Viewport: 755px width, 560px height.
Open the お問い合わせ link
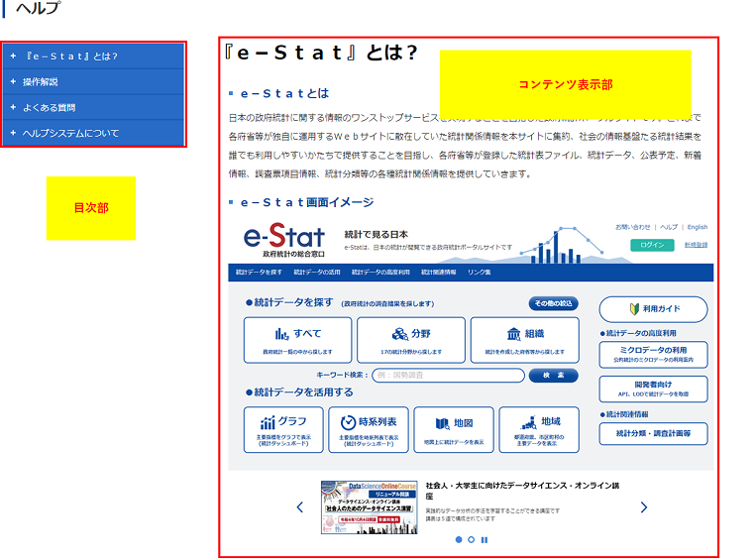(x=633, y=227)
